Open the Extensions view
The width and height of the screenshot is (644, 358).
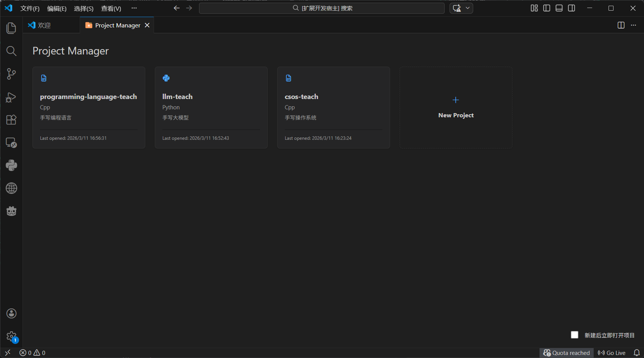click(x=11, y=120)
